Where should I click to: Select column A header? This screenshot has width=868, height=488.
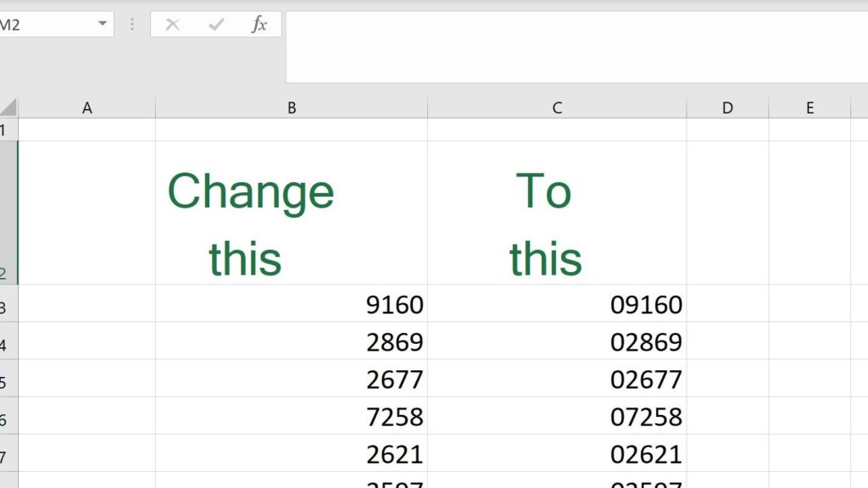point(86,108)
